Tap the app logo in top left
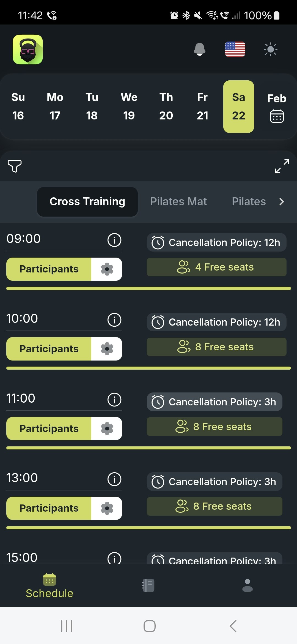 pos(27,50)
